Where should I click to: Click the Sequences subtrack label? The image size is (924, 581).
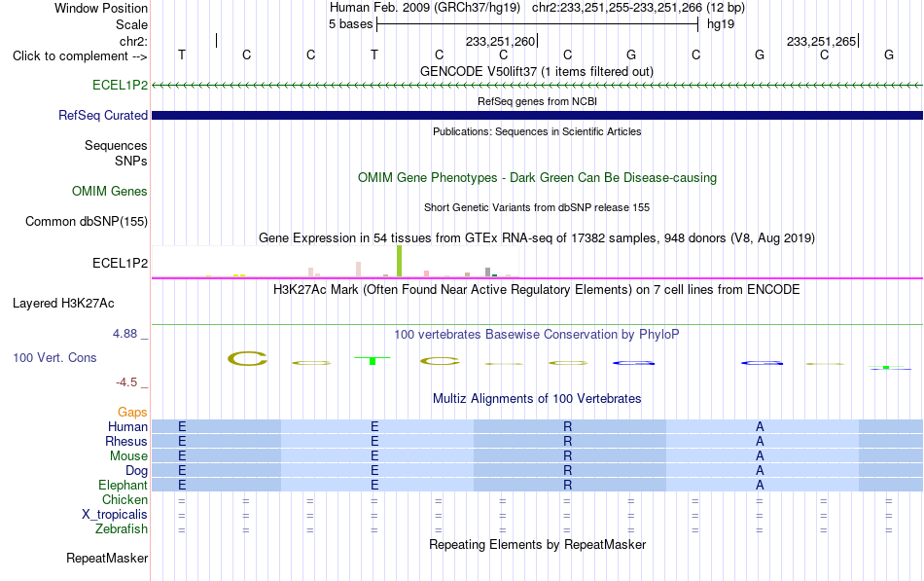pos(116,146)
